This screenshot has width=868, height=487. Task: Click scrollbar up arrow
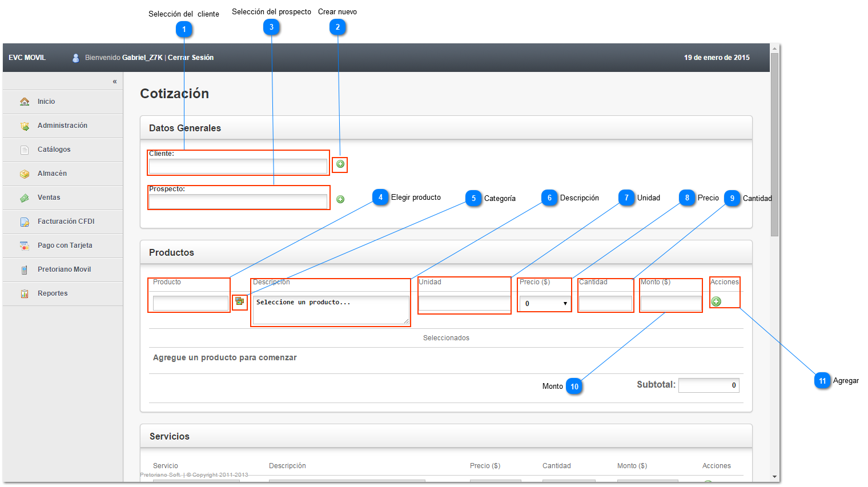(x=774, y=48)
